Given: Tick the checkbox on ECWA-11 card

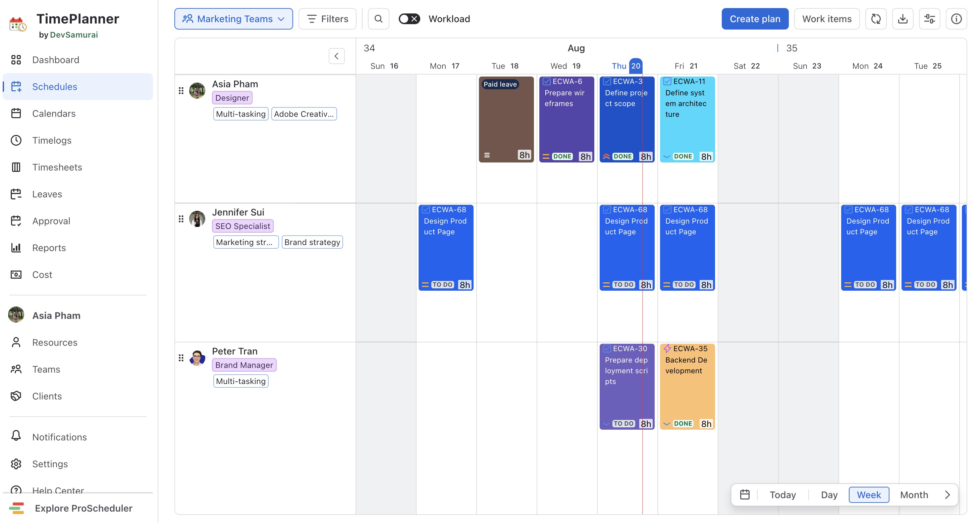Looking at the screenshot, I should tap(667, 82).
